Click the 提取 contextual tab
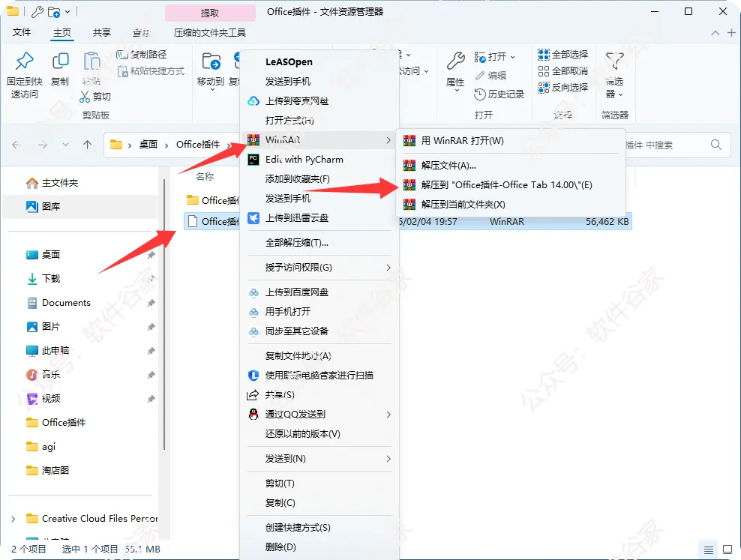The height and width of the screenshot is (560, 741). tap(210, 13)
